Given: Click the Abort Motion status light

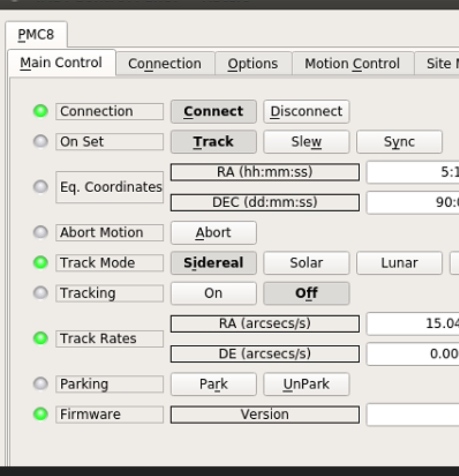Looking at the screenshot, I should [41, 232].
